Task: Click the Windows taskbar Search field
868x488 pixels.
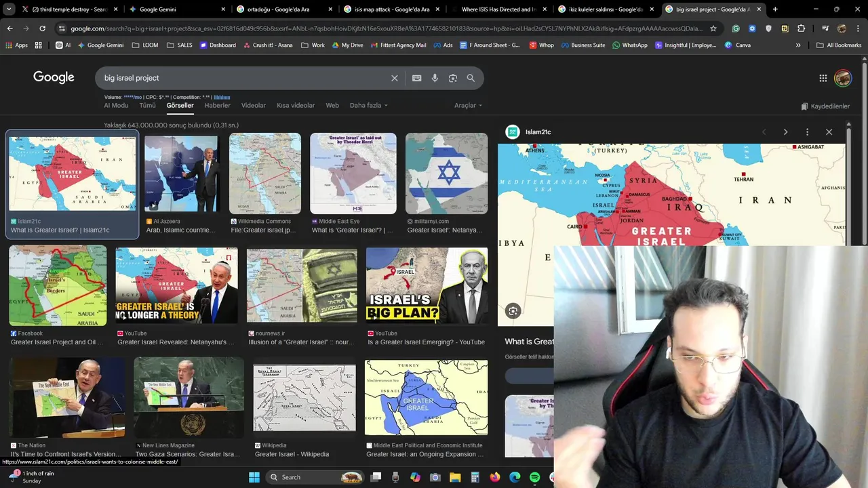Action: (x=315, y=477)
